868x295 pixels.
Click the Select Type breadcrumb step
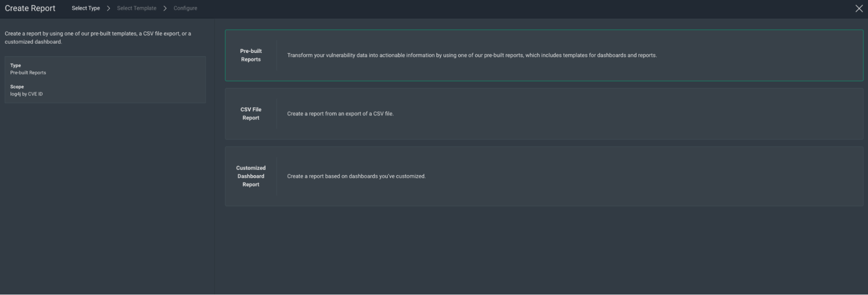coord(86,8)
